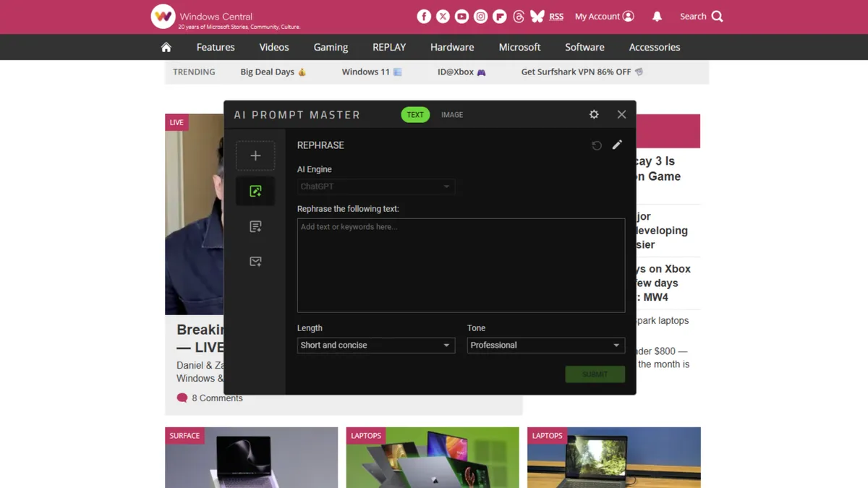Open the AI Engine ChatGPT dropdown

pyautogui.click(x=376, y=187)
